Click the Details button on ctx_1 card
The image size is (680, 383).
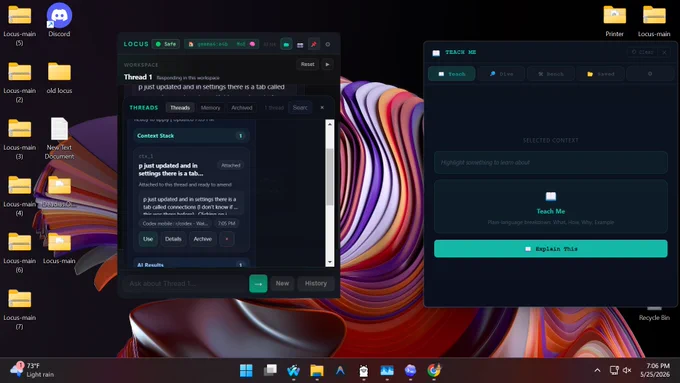click(173, 239)
